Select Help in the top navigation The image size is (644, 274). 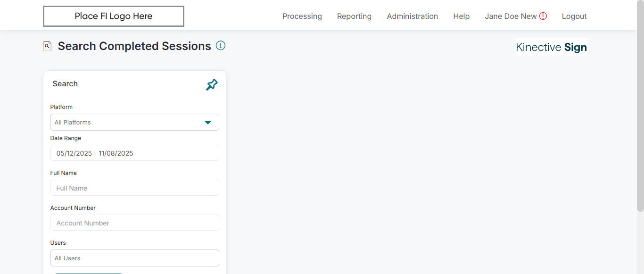click(461, 17)
